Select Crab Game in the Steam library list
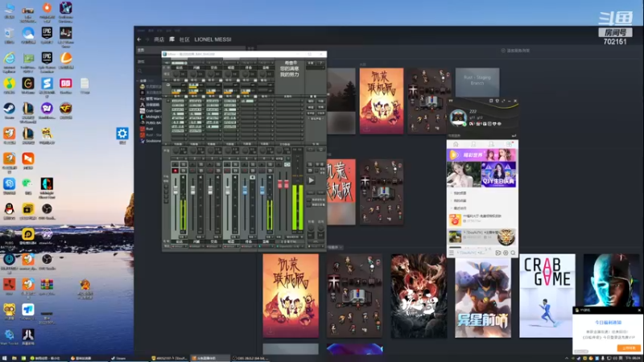 pos(151,111)
